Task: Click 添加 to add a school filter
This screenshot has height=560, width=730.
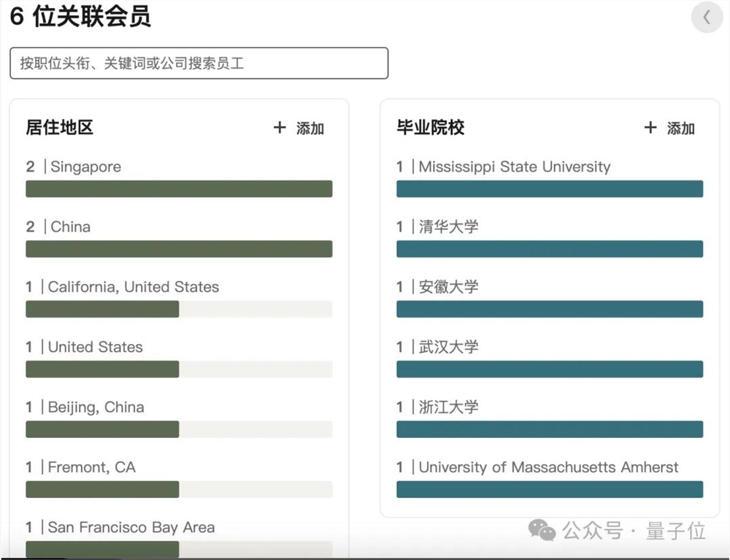Action: (682, 129)
